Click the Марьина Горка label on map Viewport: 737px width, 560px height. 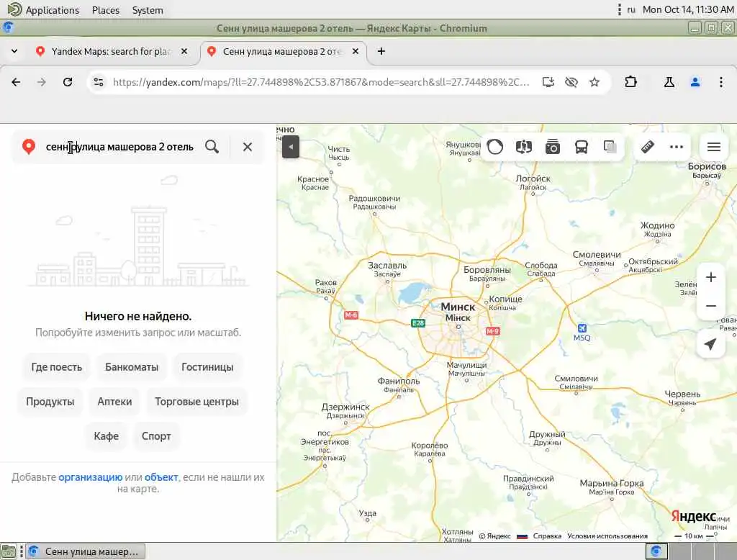click(612, 484)
